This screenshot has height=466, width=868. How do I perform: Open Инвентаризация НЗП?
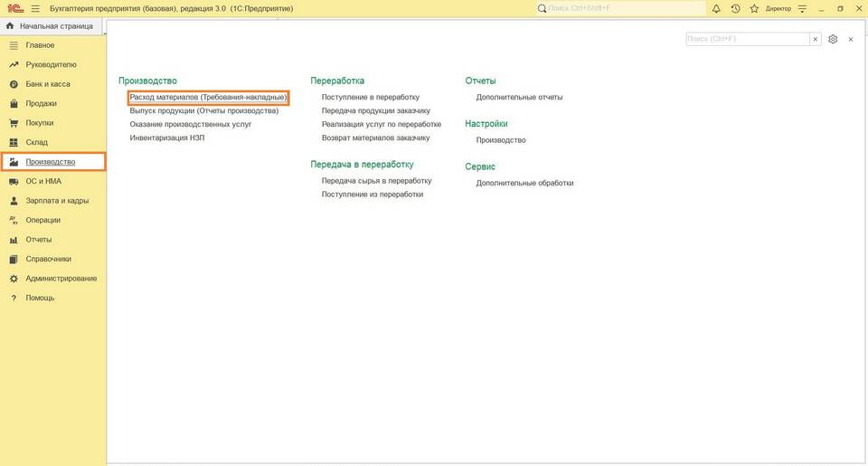167,138
